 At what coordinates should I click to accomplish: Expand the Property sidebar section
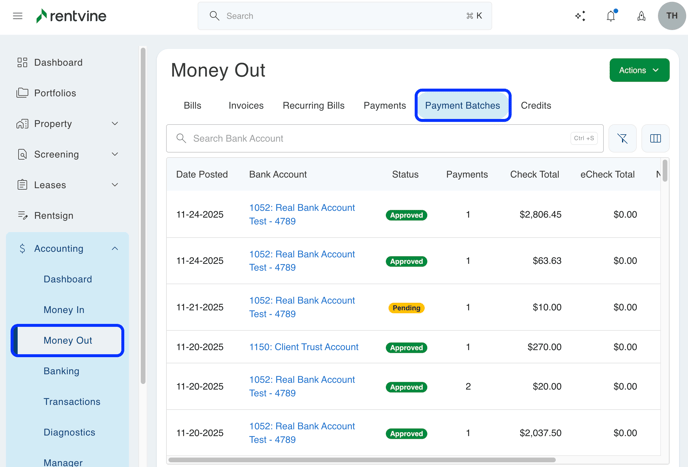tap(114, 124)
